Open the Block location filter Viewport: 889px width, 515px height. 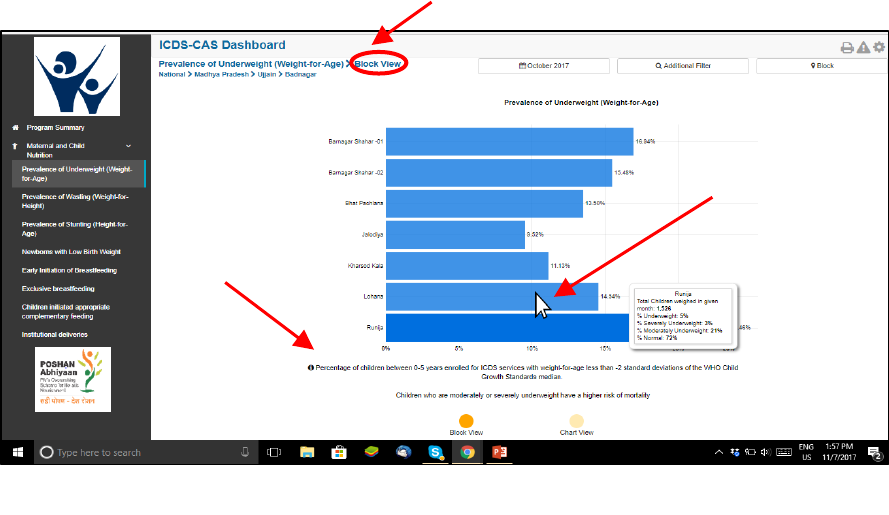coord(822,66)
